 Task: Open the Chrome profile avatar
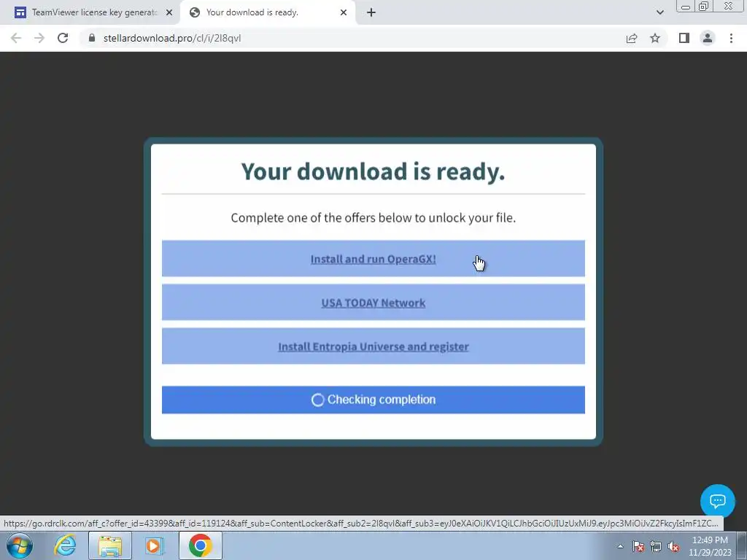708,38
